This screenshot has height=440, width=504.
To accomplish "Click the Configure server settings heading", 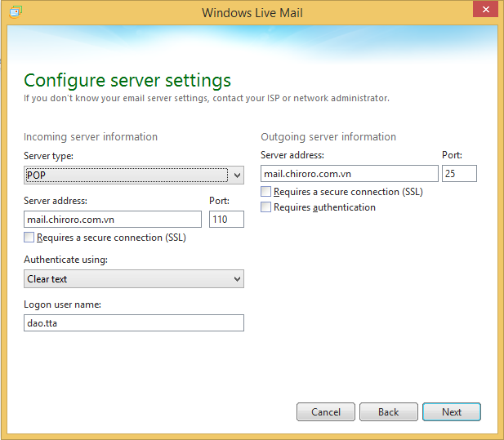I will click(127, 80).
